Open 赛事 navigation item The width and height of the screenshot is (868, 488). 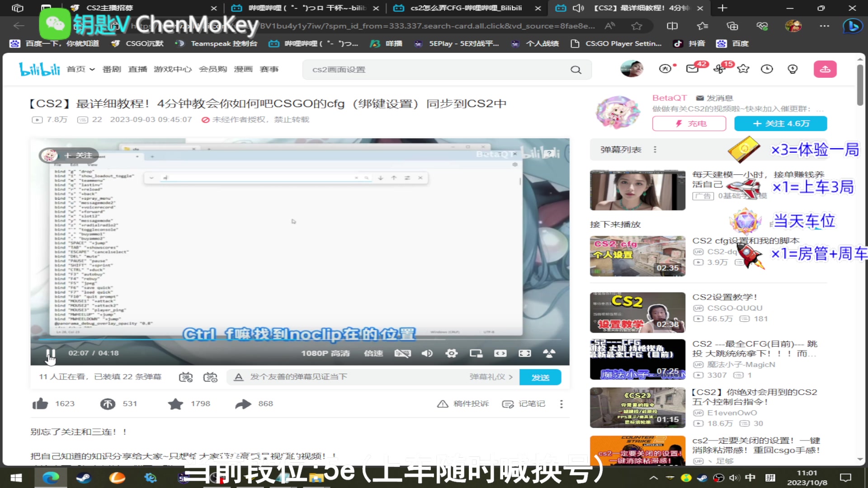[x=269, y=69]
